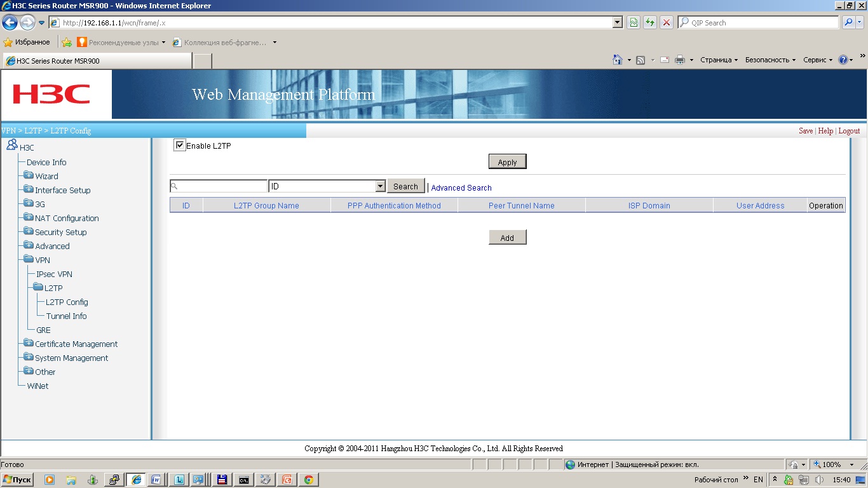Open Explorer folder icon in taskbar
Screen dimensions: 868x488
71,480
